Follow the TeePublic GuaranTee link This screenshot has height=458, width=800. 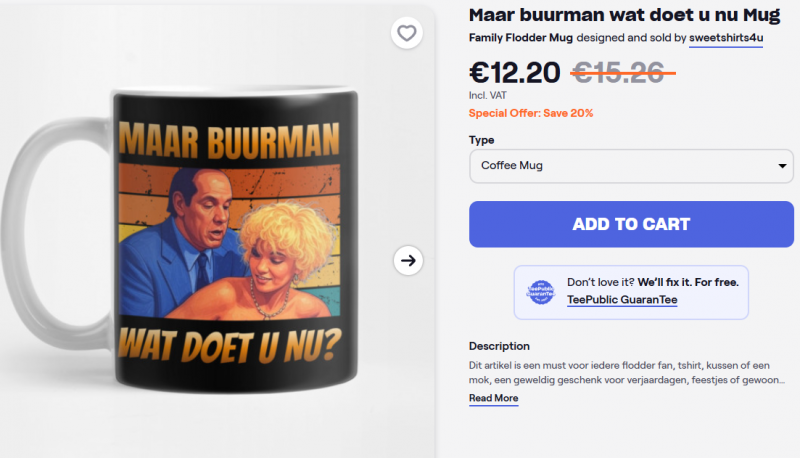[x=622, y=299]
